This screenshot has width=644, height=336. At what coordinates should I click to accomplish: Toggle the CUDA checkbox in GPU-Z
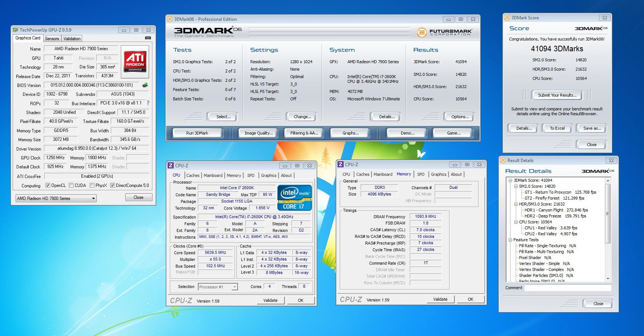click(x=71, y=185)
